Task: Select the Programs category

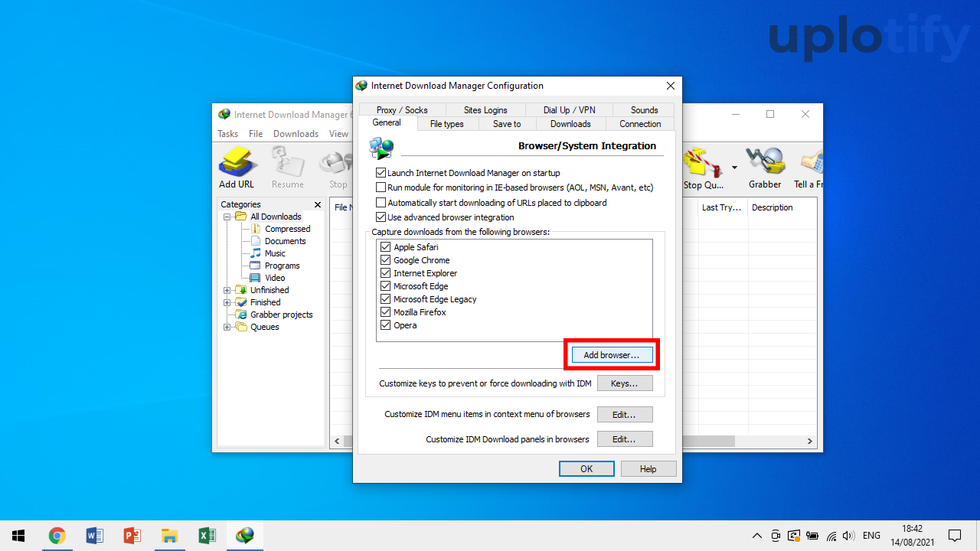Action: [x=282, y=266]
